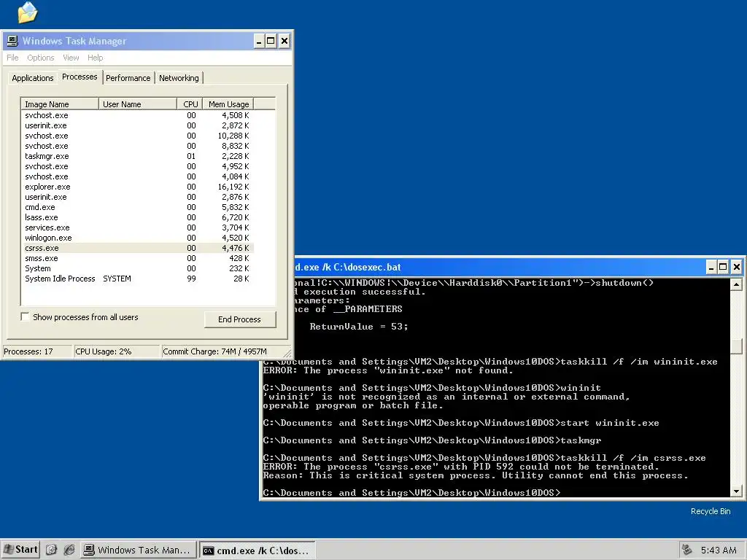Sort processes by Image Name column

coord(60,104)
